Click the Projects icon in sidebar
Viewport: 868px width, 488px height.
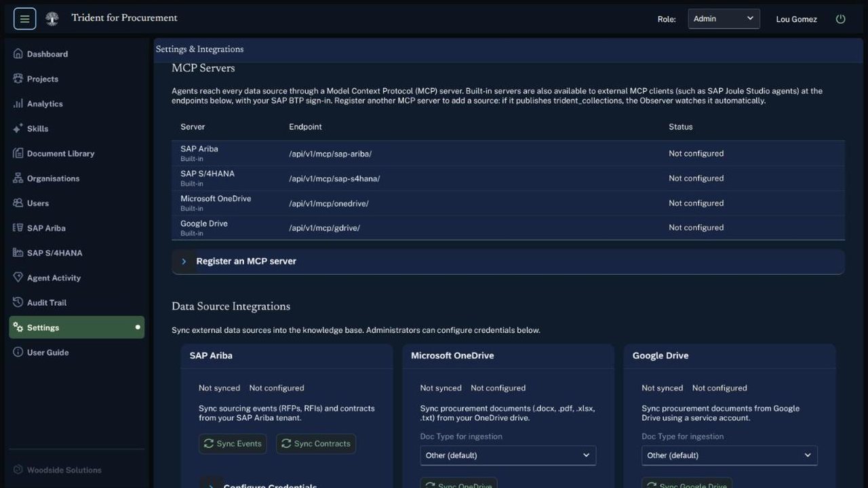coord(18,79)
